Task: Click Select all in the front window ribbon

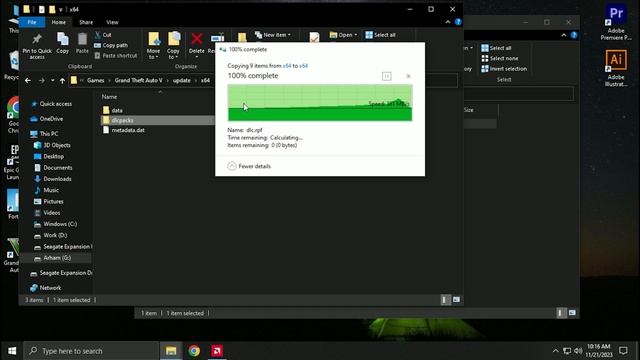Action: 380,35
